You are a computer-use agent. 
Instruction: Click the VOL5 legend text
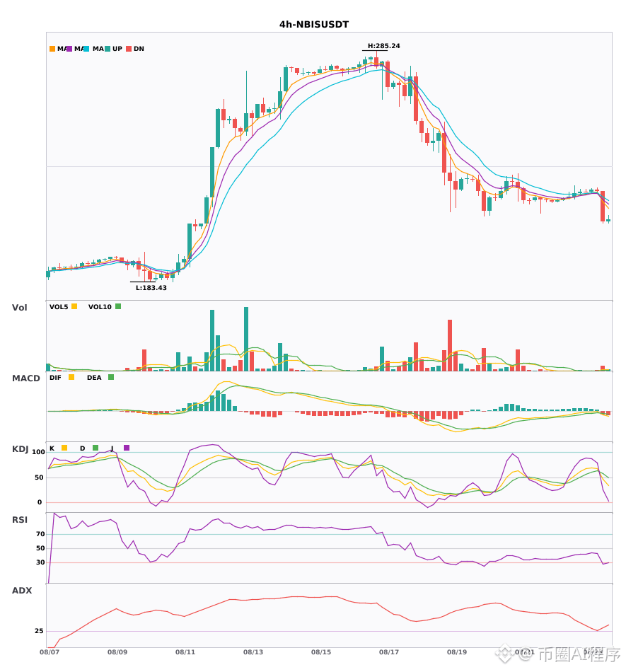59,307
